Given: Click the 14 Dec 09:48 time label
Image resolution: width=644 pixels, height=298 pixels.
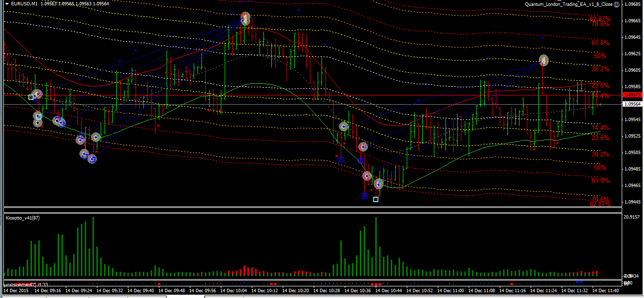Looking at the screenshot, I should (x=171, y=291).
